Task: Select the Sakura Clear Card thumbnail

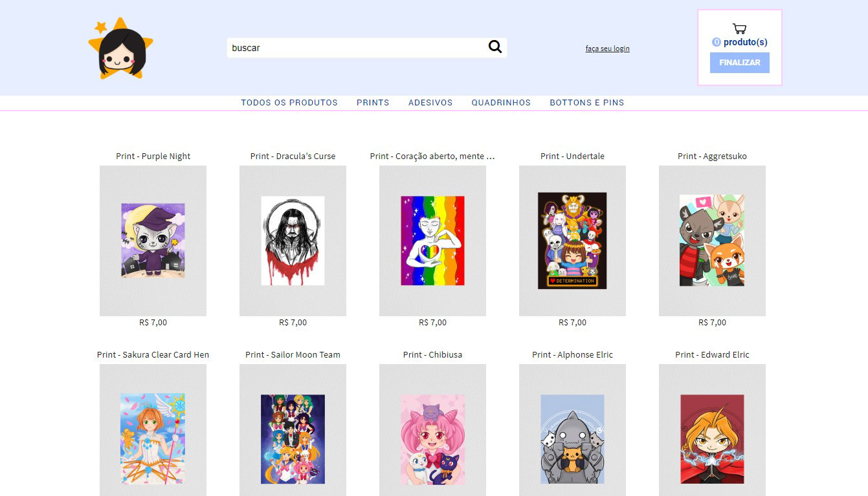Action: click(x=153, y=430)
